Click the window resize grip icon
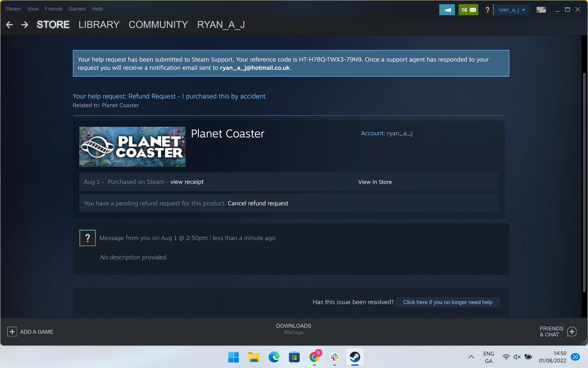588x368 pixels. tap(584, 342)
